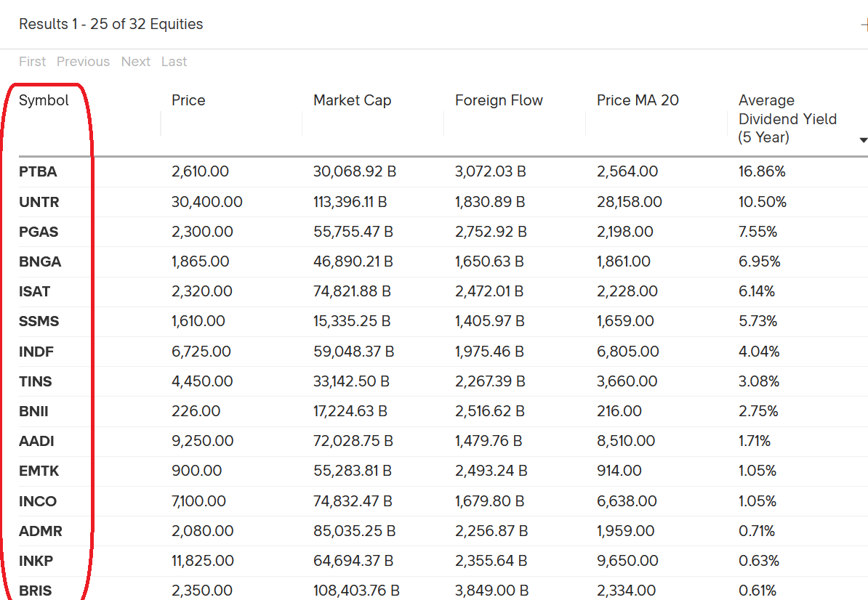Click the Previous page link

83,62
